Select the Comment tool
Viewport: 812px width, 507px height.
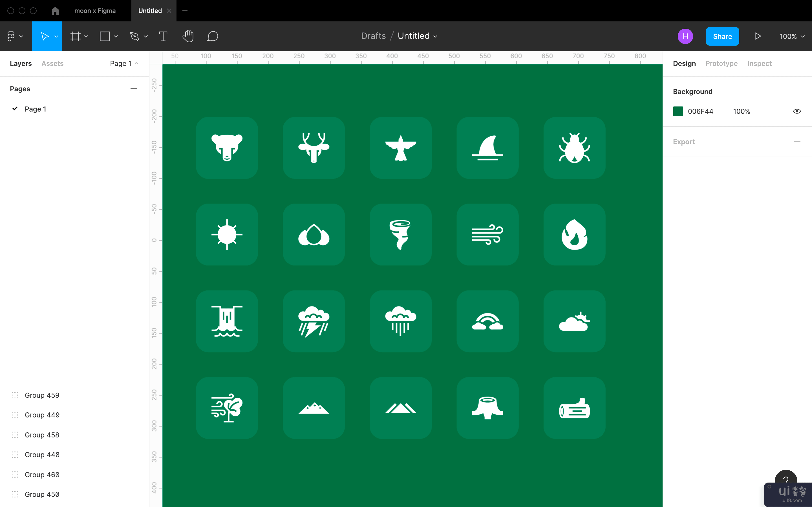coord(213,36)
